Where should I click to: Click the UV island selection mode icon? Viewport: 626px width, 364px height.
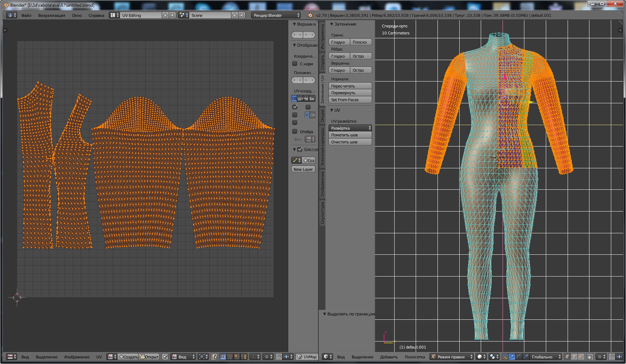(x=244, y=357)
